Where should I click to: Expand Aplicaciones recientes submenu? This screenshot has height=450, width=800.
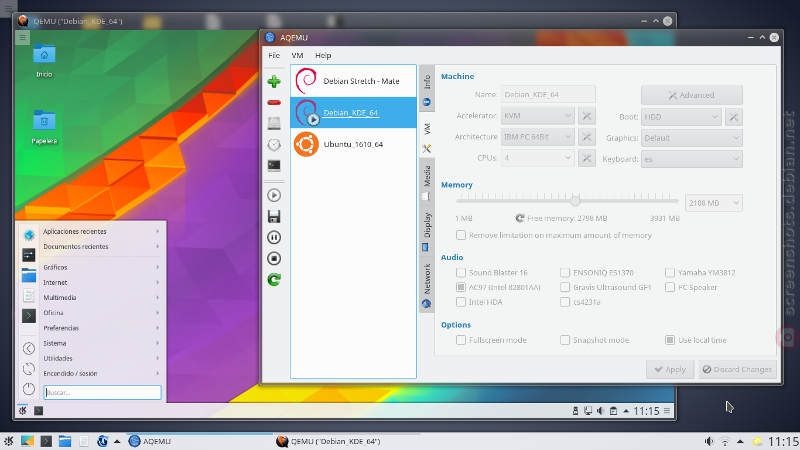tap(101, 232)
